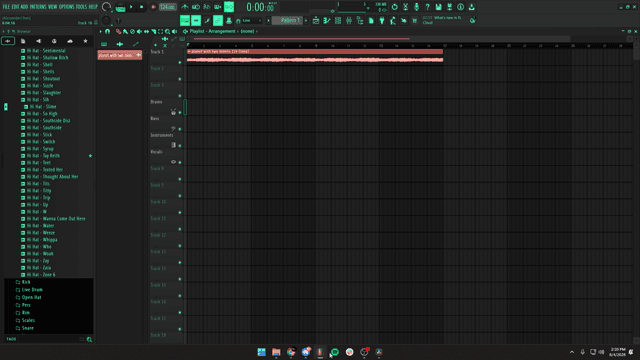640x360 pixels.
Task: Select Hi Hat - Tay Keith sample
Action: click(43, 156)
